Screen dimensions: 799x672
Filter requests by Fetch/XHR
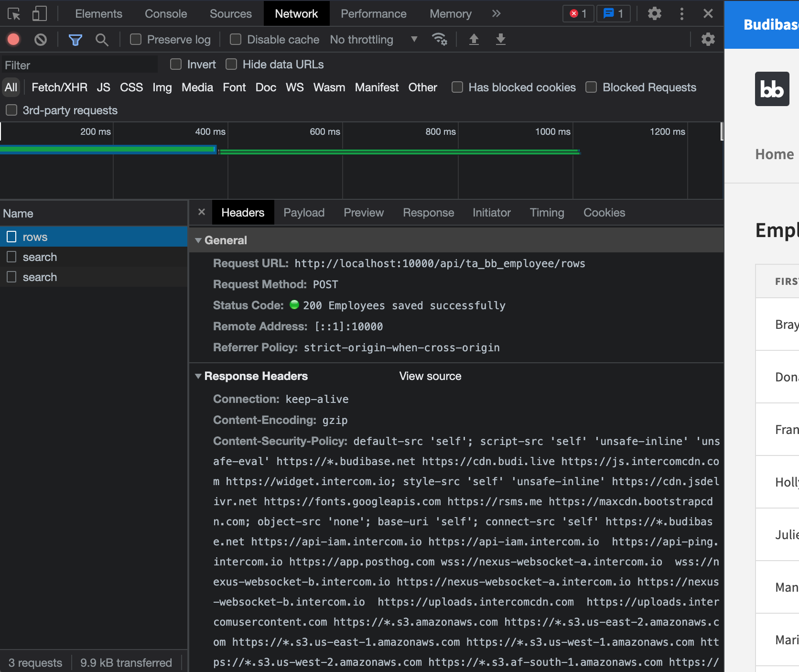coord(59,87)
